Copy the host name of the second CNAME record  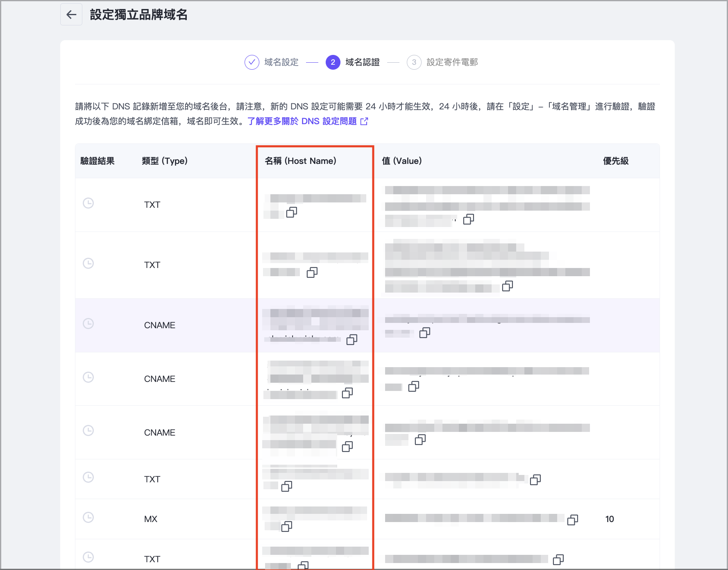(x=347, y=393)
